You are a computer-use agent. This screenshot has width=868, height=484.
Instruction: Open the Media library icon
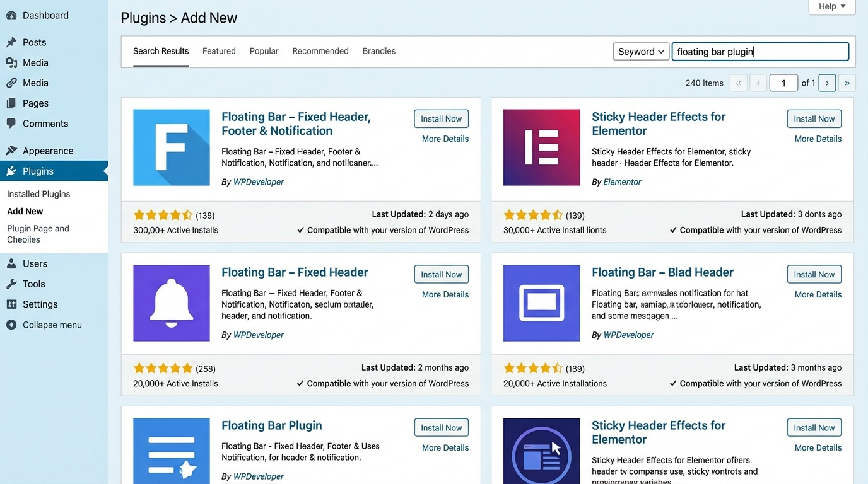coord(13,62)
